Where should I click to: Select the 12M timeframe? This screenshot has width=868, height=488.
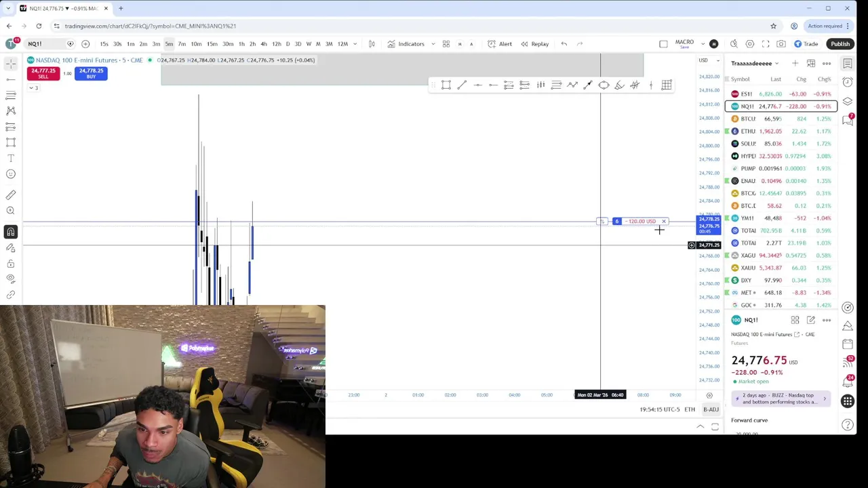tap(342, 44)
